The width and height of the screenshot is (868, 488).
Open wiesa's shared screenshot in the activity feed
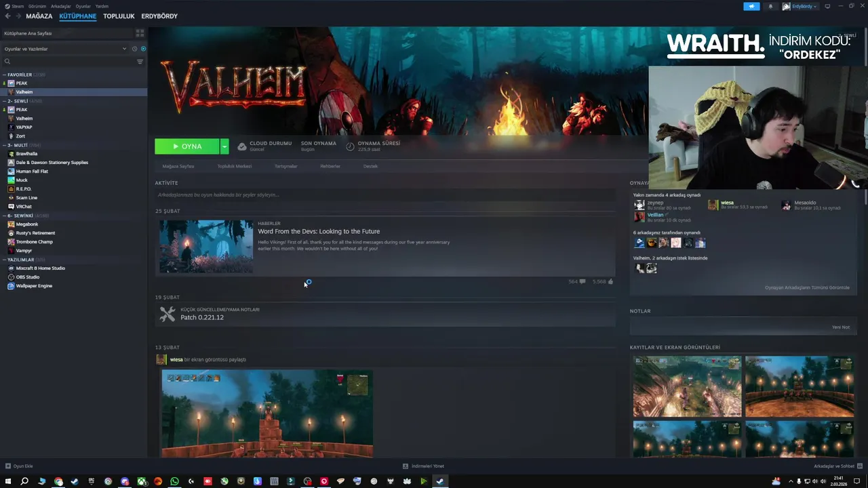click(x=267, y=413)
